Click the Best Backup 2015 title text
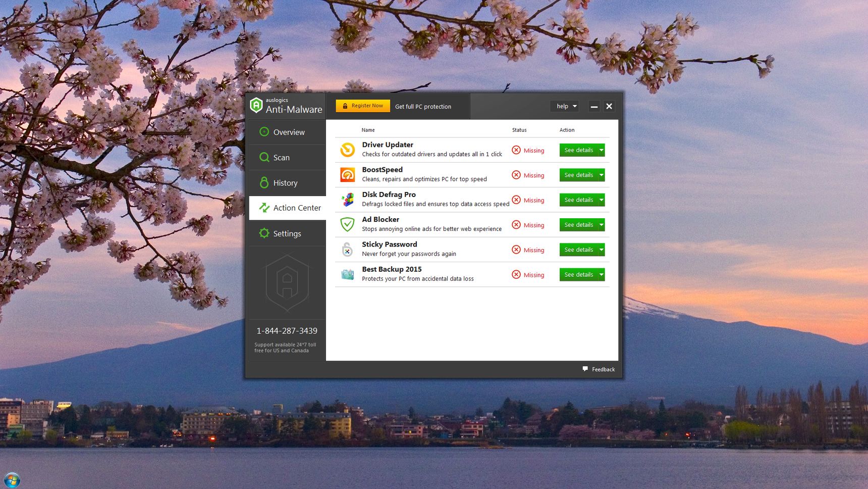 click(x=392, y=269)
